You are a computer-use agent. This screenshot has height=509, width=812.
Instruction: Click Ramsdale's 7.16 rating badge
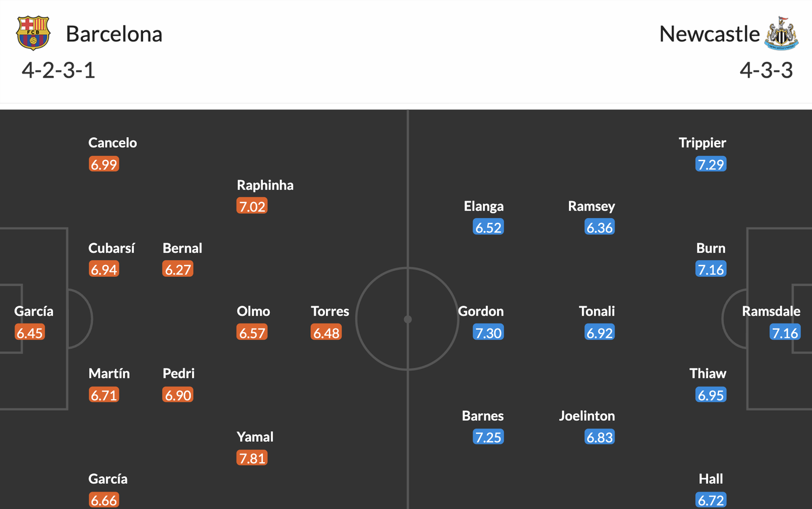coord(785,333)
